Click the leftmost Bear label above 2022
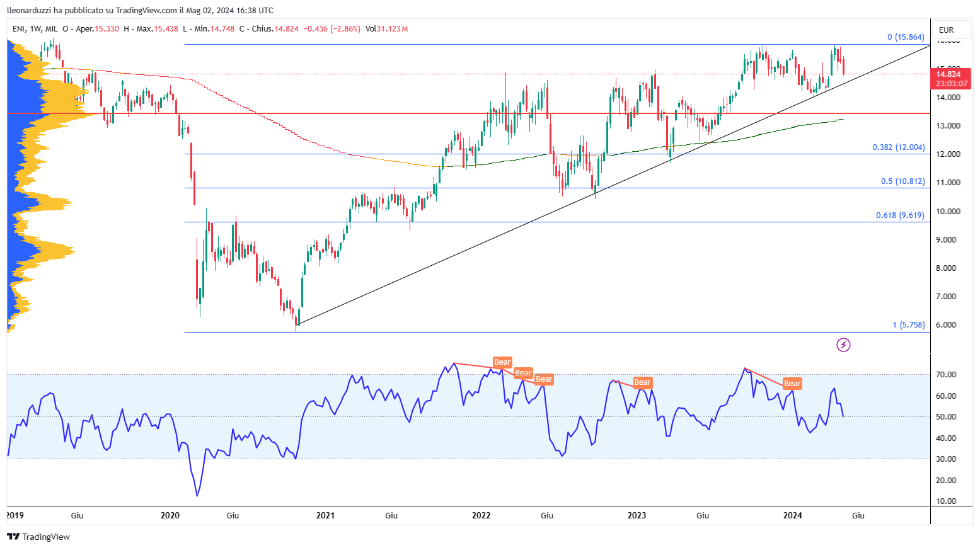Image resolution: width=980 pixels, height=548 pixels. tap(502, 362)
